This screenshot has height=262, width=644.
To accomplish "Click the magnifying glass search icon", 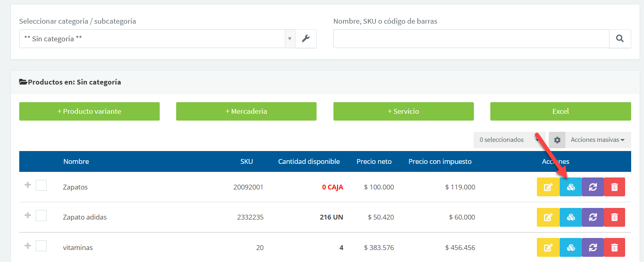I will coord(620,39).
